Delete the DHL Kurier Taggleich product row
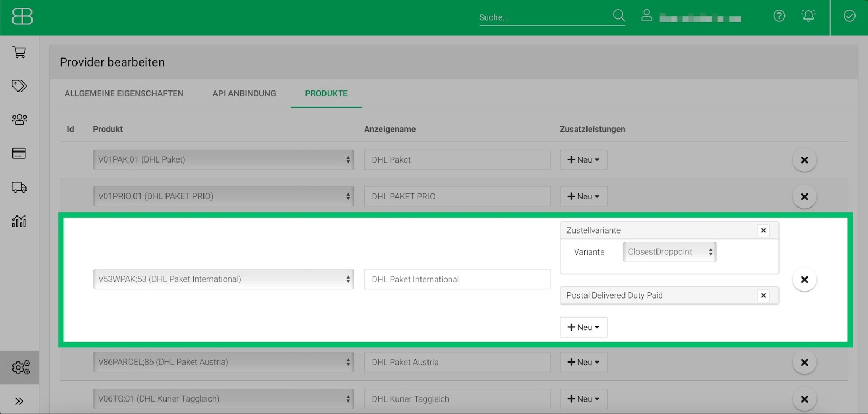This screenshot has height=414, width=868. 805,399
